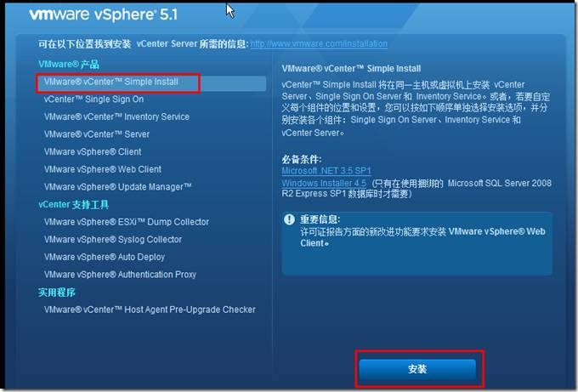This screenshot has height=392, width=578.
Task: Select vCenter Single Sign On
Action: (x=93, y=99)
